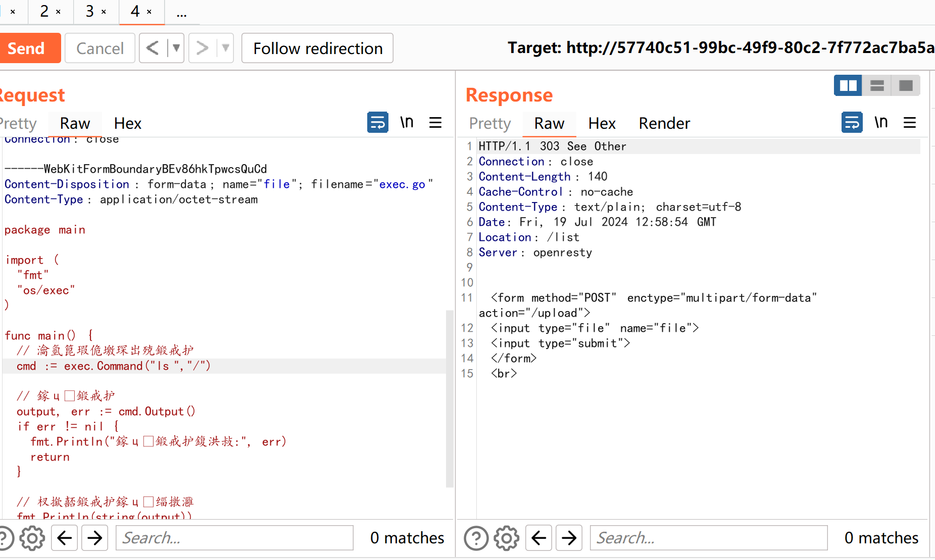935x560 pixels.
Task: Jump to previous search match in Request
Action: coord(65,538)
